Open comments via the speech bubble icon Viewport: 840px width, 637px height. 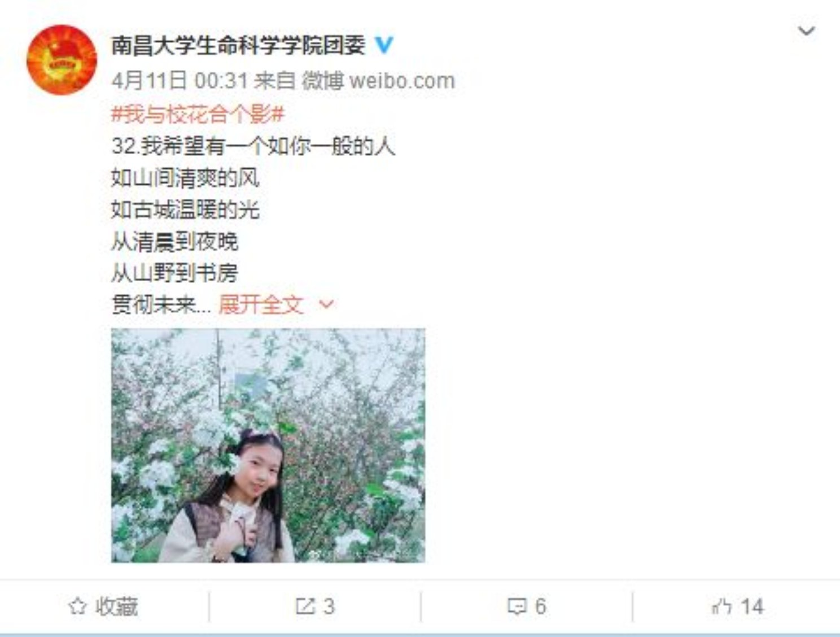click(517, 607)
